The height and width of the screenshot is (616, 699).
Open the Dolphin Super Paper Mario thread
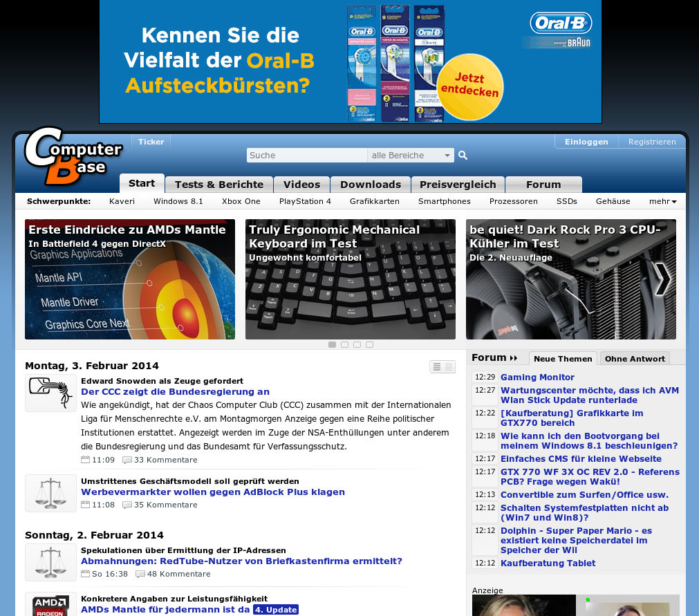point(576,540)
